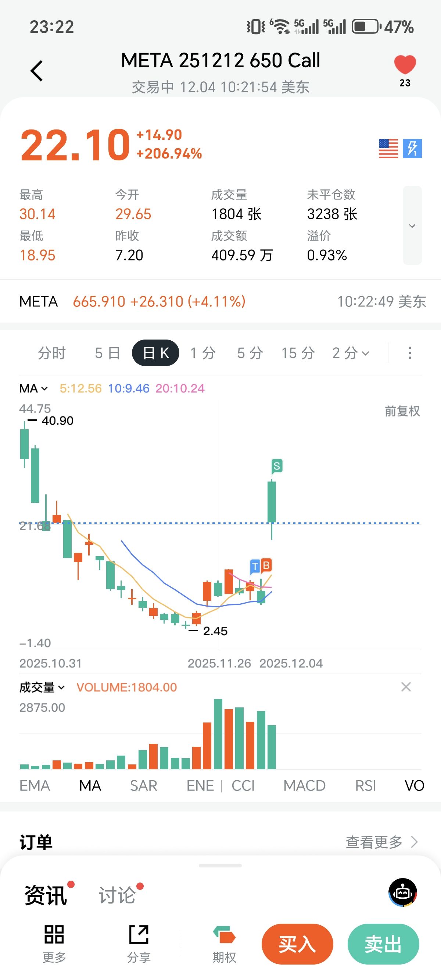Tap the US flag icon

(x=388, y=148)
